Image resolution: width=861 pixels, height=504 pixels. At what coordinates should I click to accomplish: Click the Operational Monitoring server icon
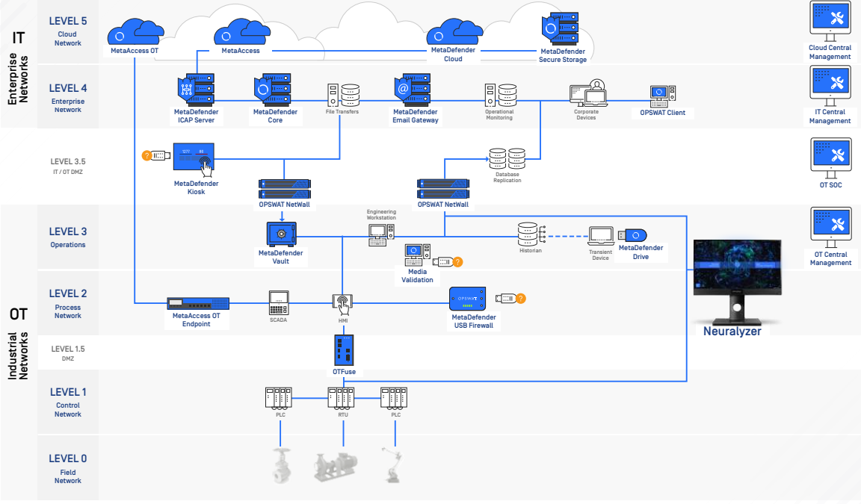coord(501,96)
